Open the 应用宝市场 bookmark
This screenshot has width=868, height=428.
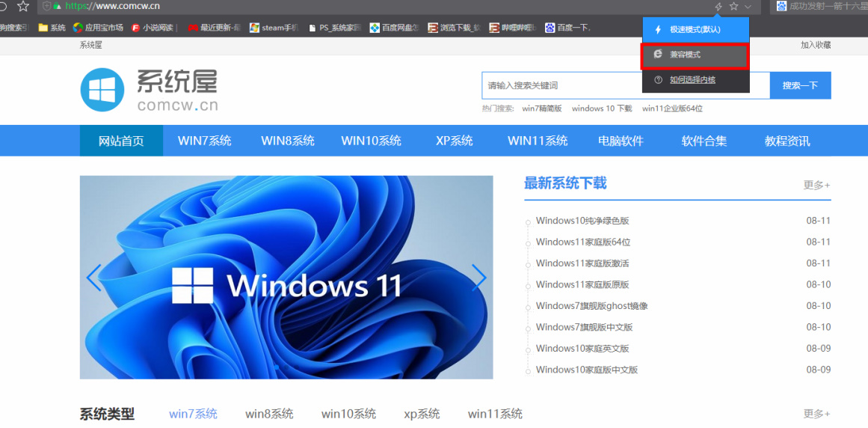(x=98, y=28)
